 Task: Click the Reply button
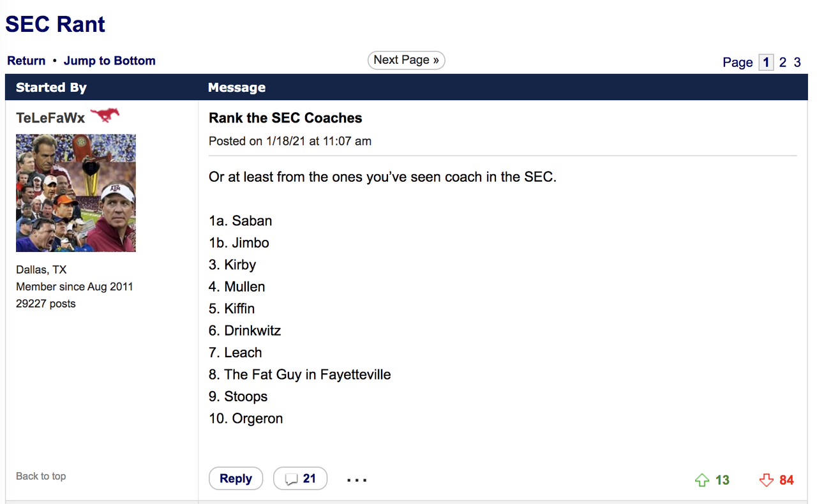(x=236, y=478)
